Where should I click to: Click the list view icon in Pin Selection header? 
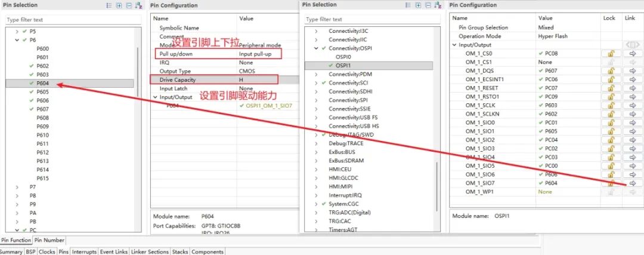[109, 5]
